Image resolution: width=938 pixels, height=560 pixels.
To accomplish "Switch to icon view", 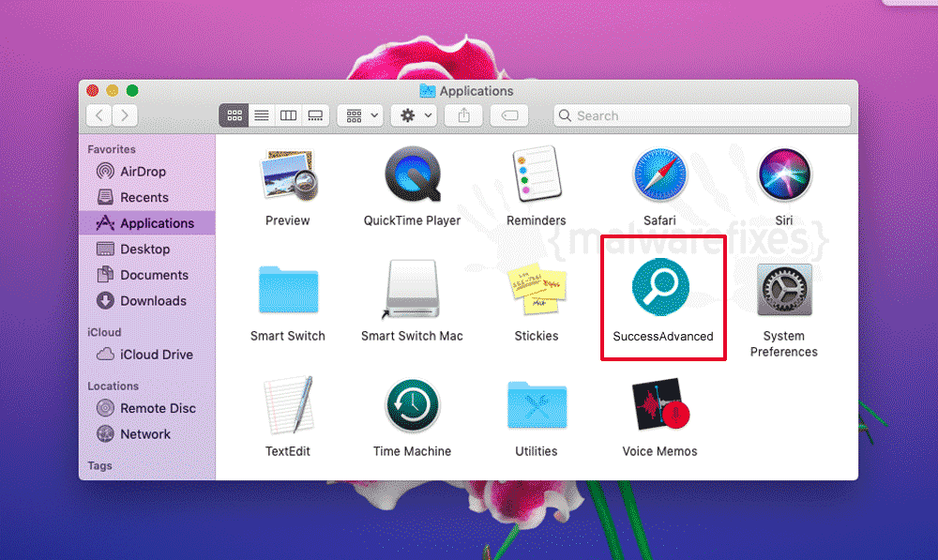I will click(234, 115).
